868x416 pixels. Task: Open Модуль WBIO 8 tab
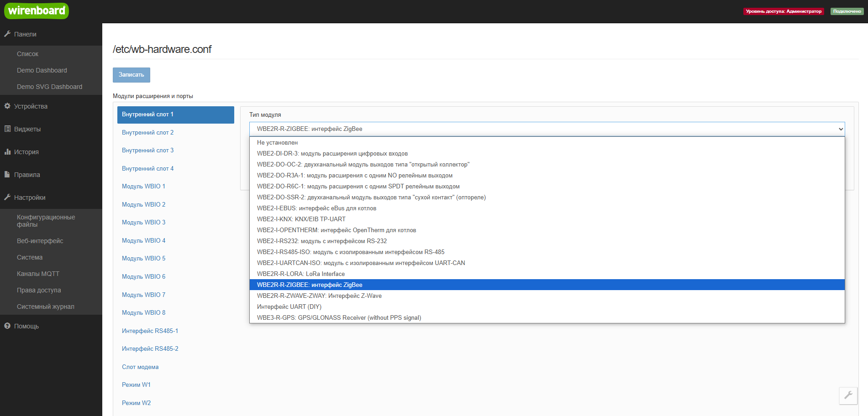(x=176, y=313)
